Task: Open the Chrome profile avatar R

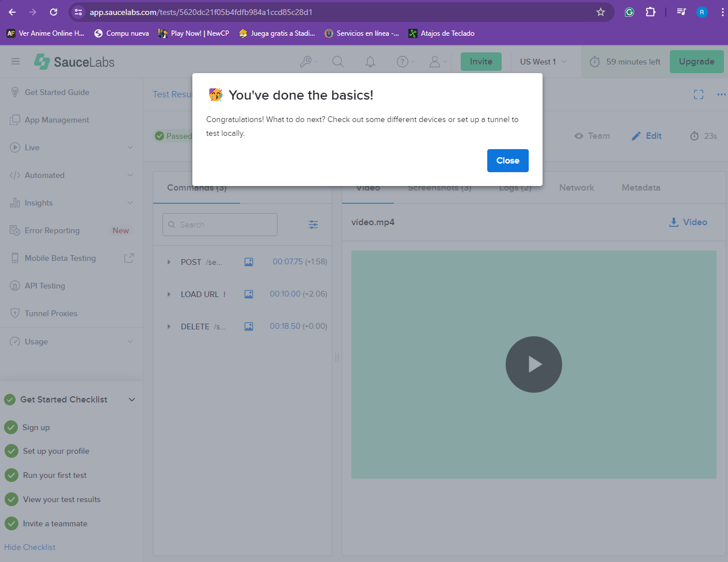Action: 702,12
